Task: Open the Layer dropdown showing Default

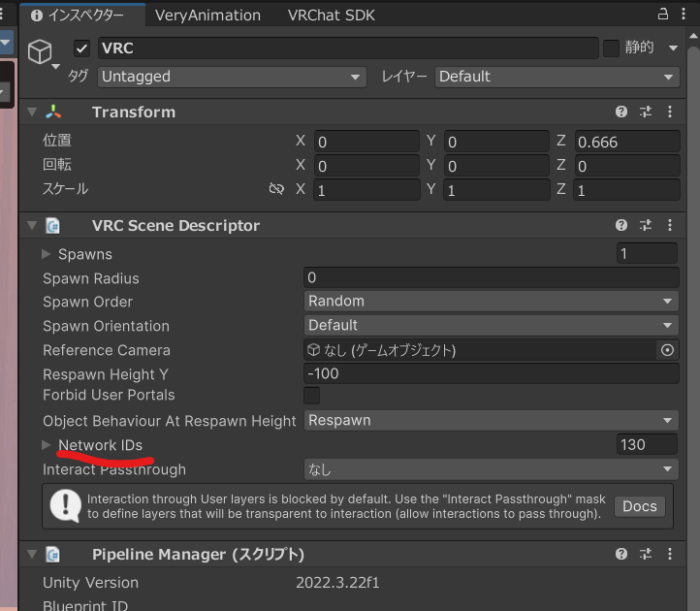Action: 557,77
